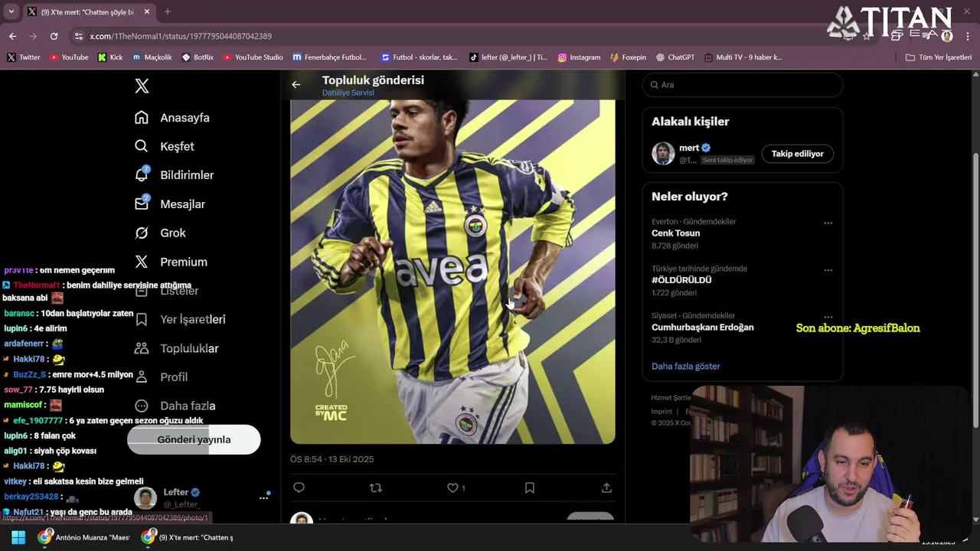Viewport: 980px width, 551px height.
Task: Open more options for #ÖLDÜRÜLDÜ trend
Action: pyautogui.click(x=828, y=270)
